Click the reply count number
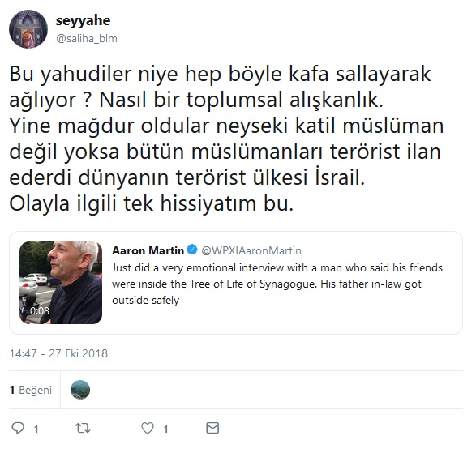Screen dimensions: 476x453 click(36, 429)
